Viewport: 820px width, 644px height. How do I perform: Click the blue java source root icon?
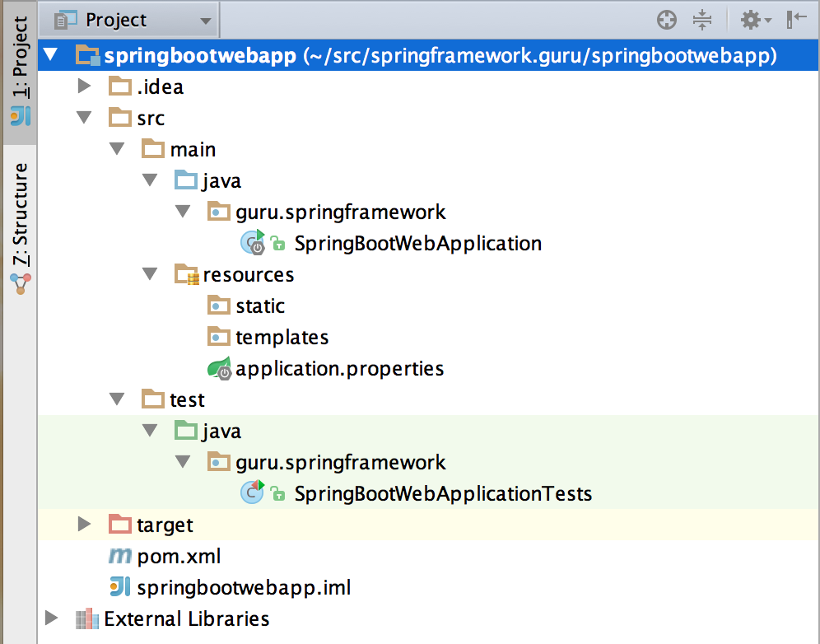coord(185,180)
